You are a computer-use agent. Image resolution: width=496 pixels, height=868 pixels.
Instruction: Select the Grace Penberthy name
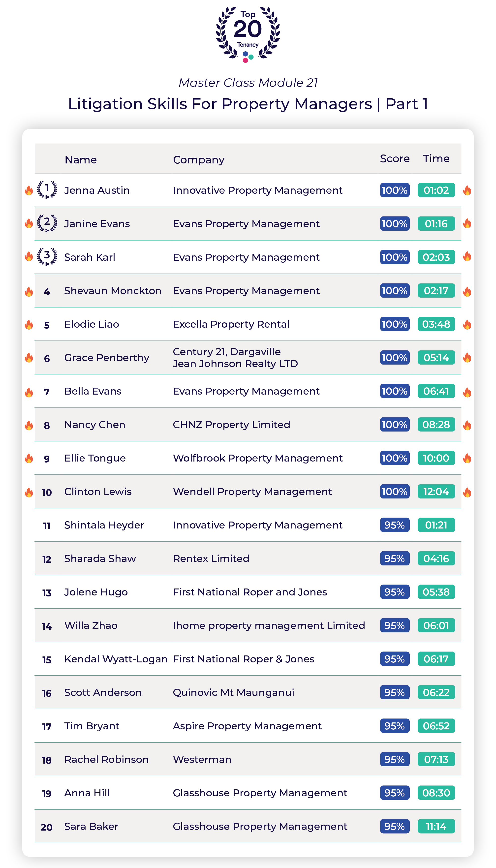pos(107,358)
